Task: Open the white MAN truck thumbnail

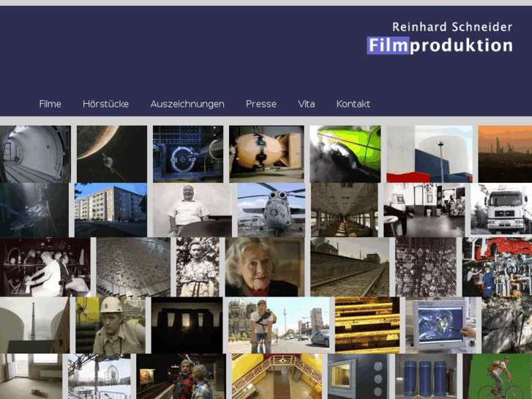Action: (x=501, y=210)
